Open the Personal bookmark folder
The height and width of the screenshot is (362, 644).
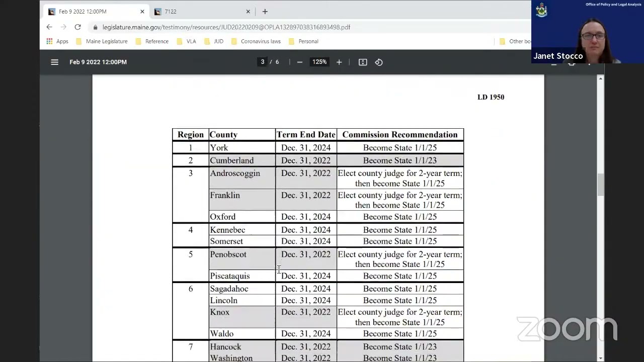(303, 41)
